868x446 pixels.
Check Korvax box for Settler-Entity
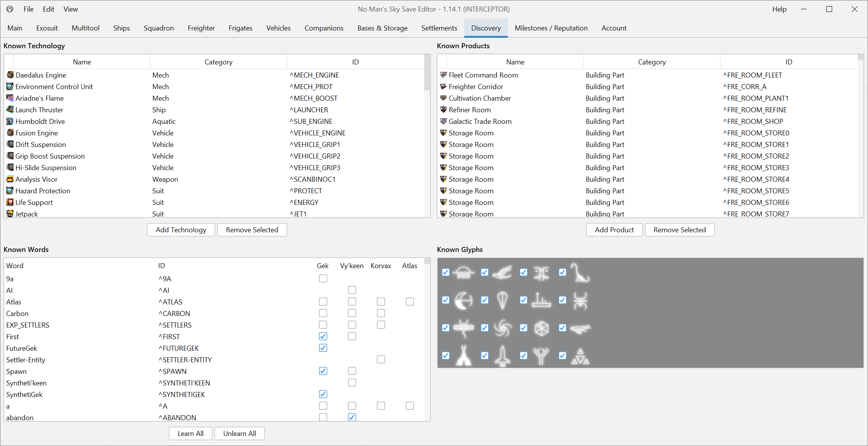[381, 360]
